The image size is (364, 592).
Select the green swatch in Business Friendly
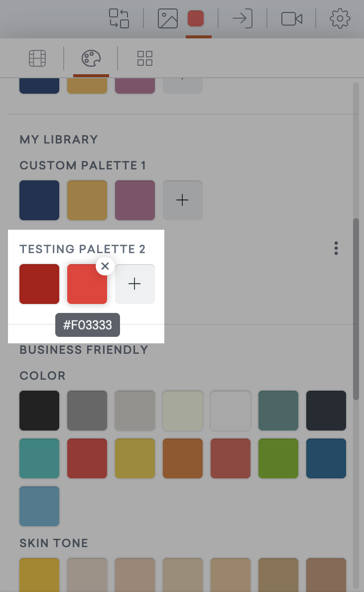click(x=278, y=458)
